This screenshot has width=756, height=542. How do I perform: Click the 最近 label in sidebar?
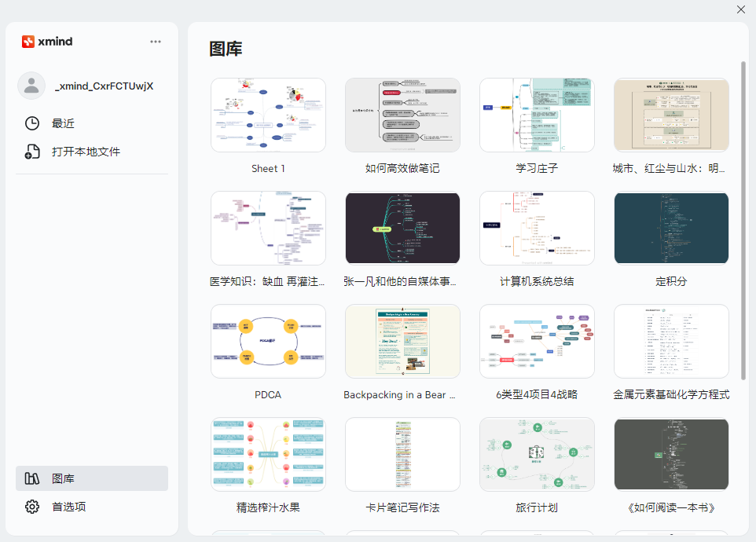coord(63,123)
